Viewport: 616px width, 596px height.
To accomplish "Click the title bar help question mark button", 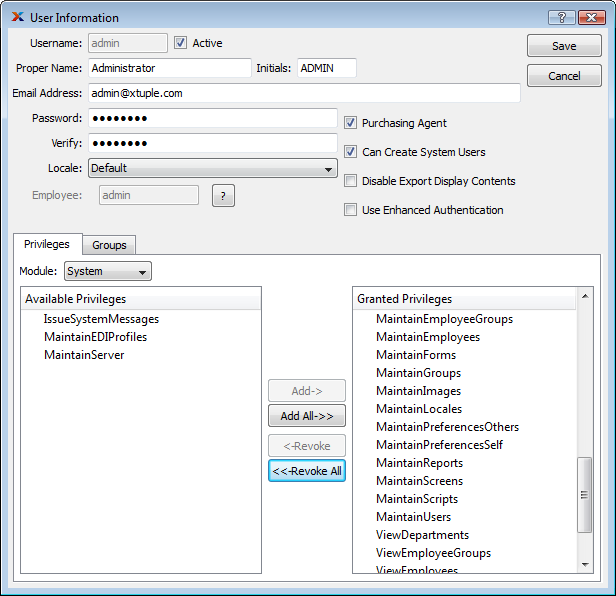I will 562,18.
